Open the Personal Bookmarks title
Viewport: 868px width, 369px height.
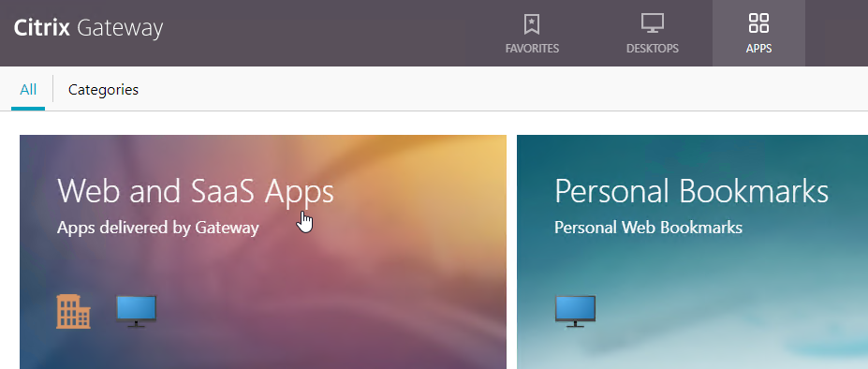(691, 191)
